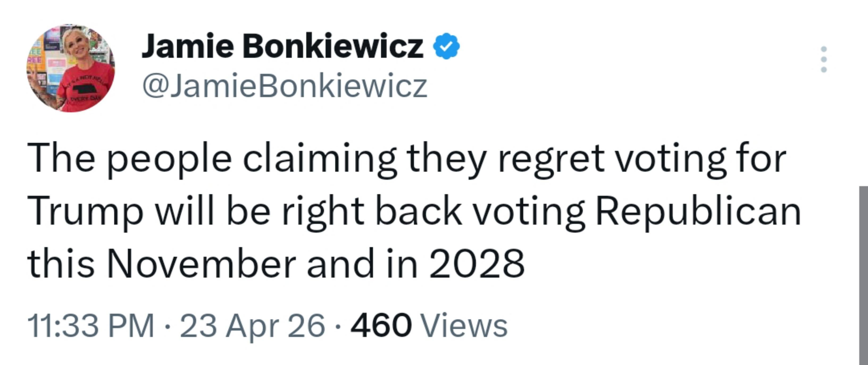Click the word "Views" label
Screen dimensions: 868x365
(464, 326)
